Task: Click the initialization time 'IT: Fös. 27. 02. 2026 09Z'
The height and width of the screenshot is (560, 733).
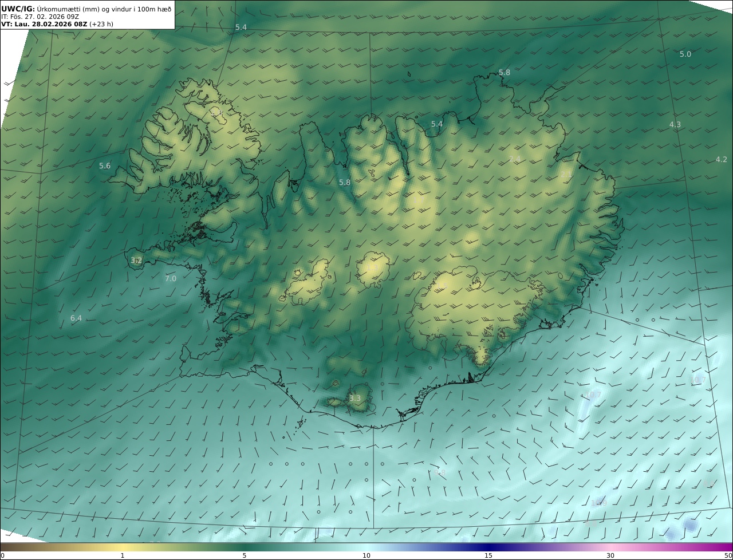Action: (x=40, y=17)
